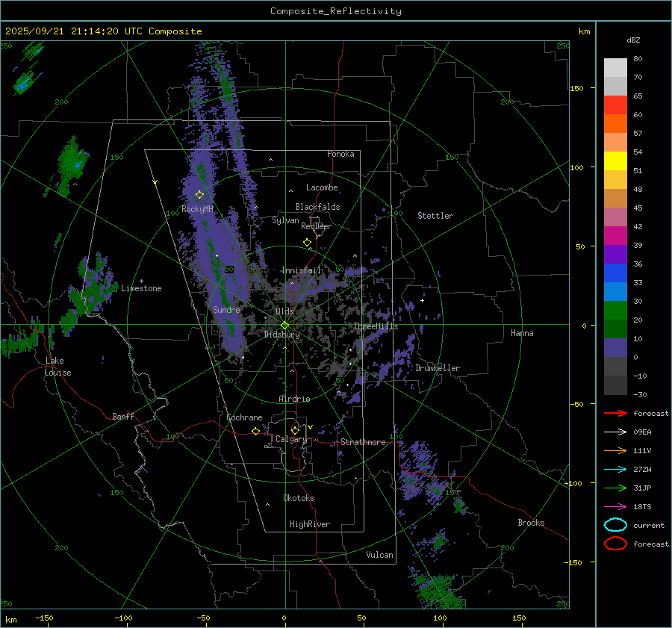This screenshot has width=672, height=628.
Task: Click the Composite_Reflectivity title
Action: tap(335, 11)
